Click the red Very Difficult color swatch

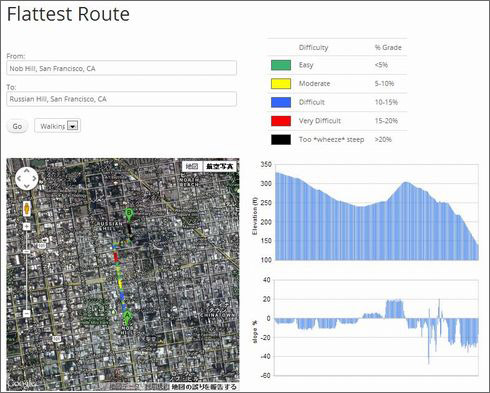(281, 121)
